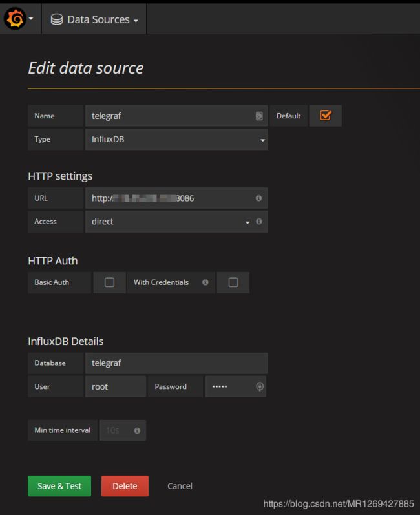420x515 pixels.
Task: Click the Cancel link
Action: pyautogui.click(x=180, y=486)
